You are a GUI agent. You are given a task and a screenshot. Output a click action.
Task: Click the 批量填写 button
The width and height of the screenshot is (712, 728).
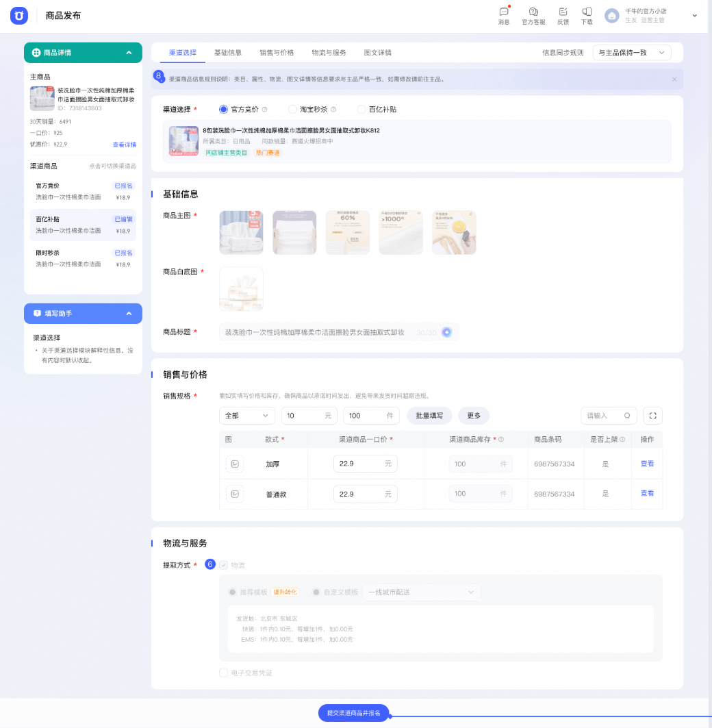tap(429, 416)
